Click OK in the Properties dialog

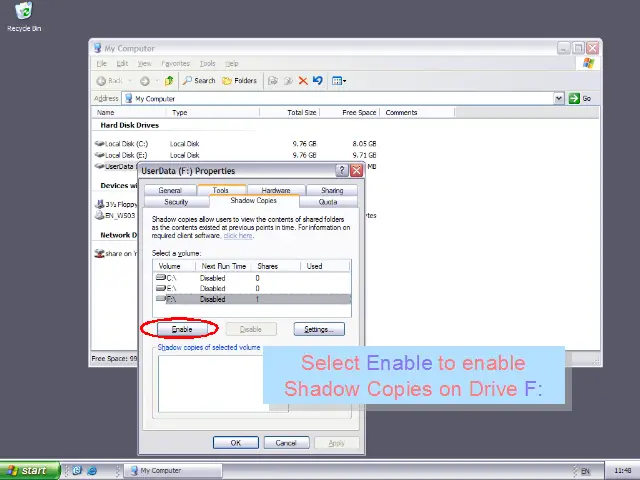[236, 443]
